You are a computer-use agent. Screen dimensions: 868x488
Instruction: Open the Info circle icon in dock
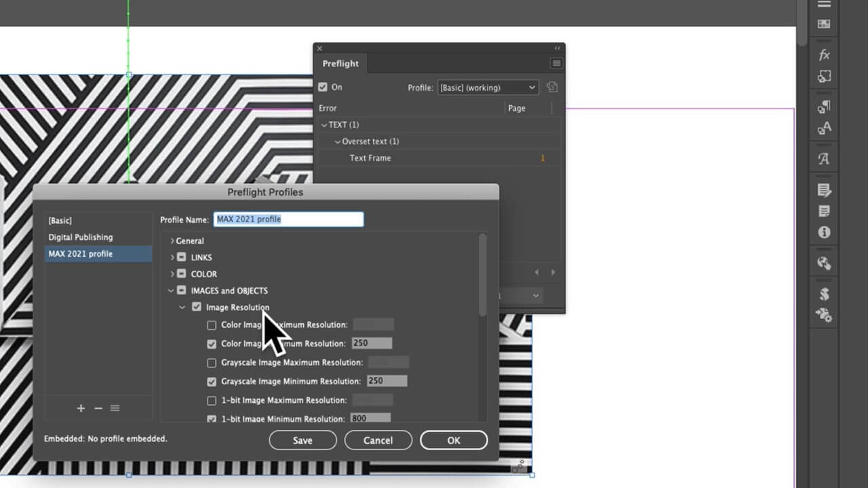click(824, 232)
